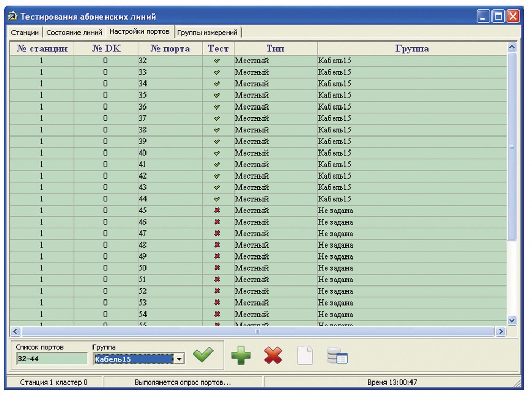Select the Настройки портов tab

pos(139,32)
